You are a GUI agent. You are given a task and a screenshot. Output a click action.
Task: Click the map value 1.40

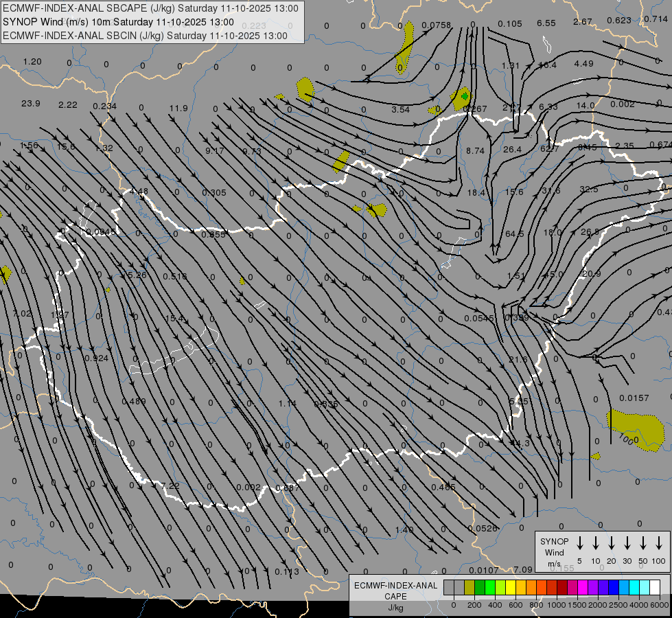pos(404,529)
